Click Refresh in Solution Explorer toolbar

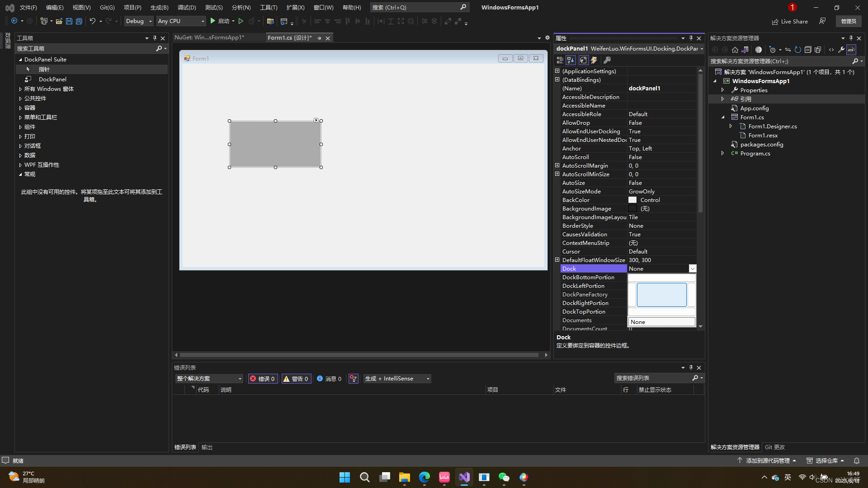pyautogui.click(x=798, y=50)
